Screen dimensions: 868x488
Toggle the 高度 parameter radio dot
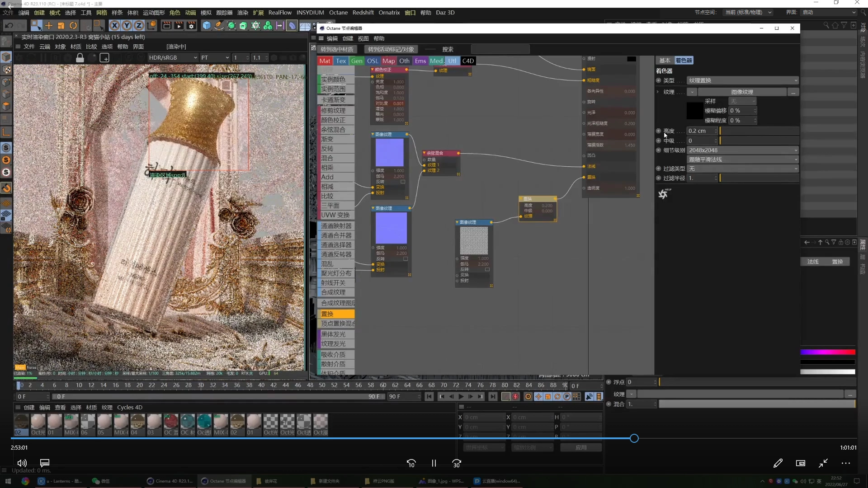[x=658, y=131]
